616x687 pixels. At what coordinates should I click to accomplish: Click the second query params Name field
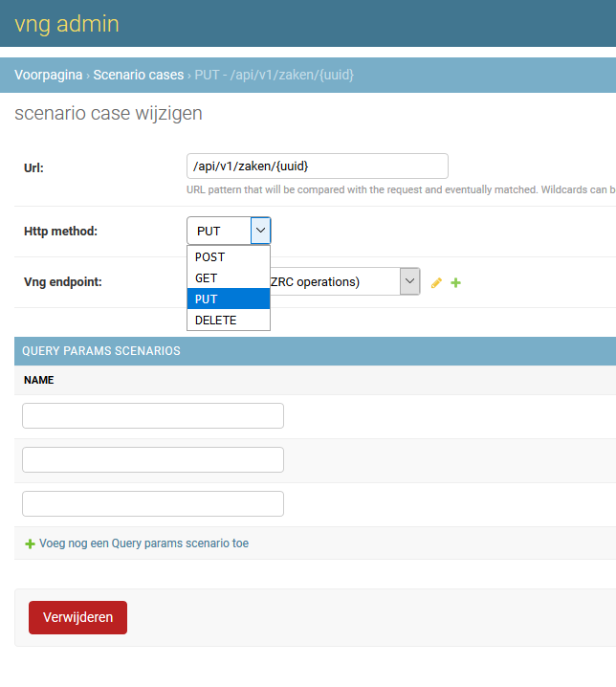pos(153,459)
